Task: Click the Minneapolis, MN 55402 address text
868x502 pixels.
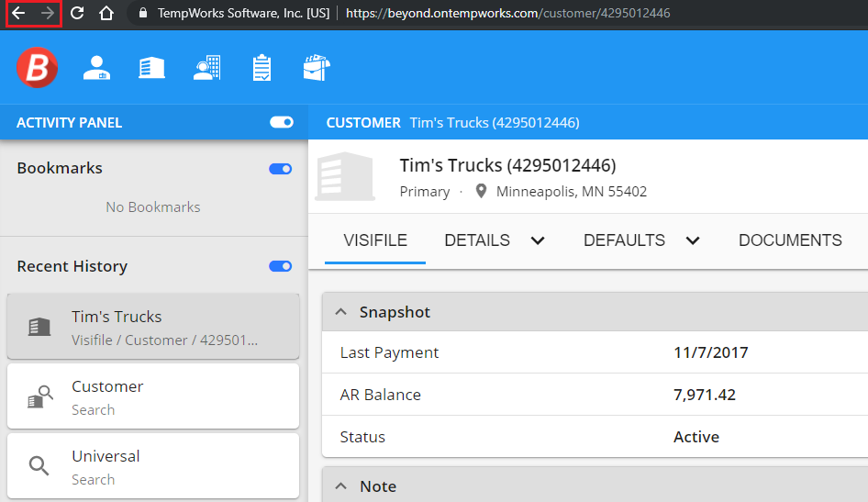Action: 572,192
